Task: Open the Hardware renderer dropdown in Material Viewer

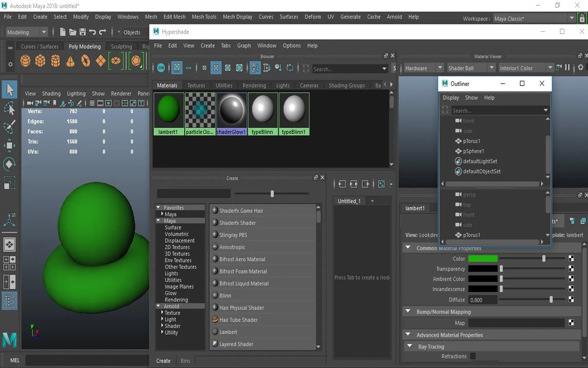Action: pyautogui.click(x=423, y=68)
